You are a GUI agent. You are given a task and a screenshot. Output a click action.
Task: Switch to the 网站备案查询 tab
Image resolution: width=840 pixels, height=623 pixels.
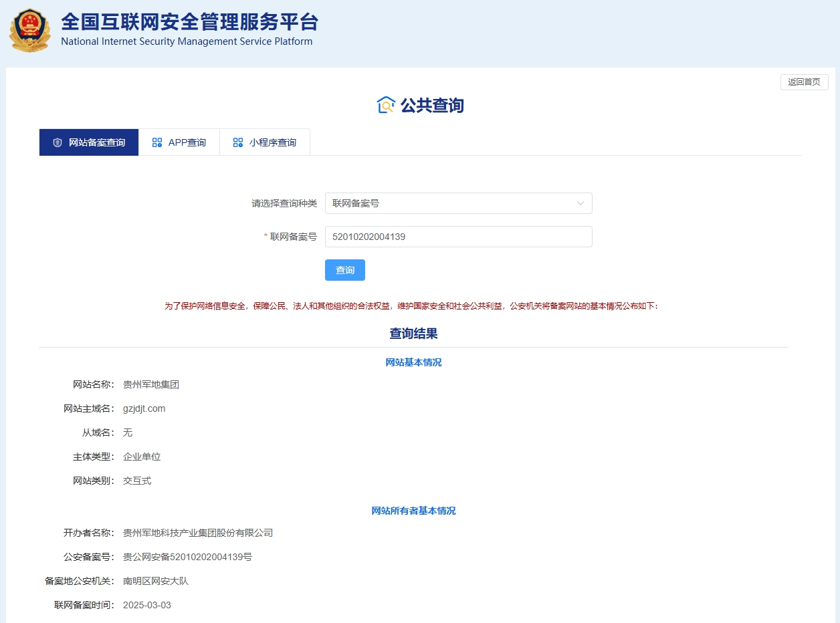click(x=89, y=142)
